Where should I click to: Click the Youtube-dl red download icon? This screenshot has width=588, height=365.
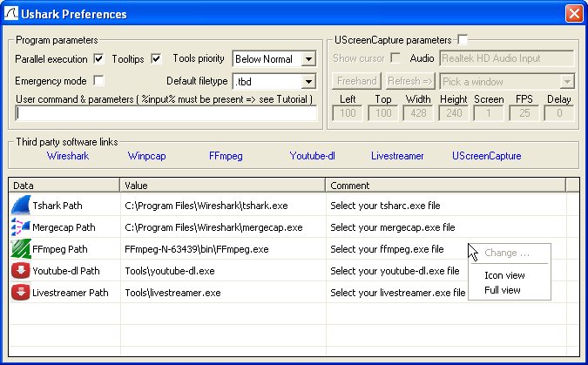click(x=21, y=271)
